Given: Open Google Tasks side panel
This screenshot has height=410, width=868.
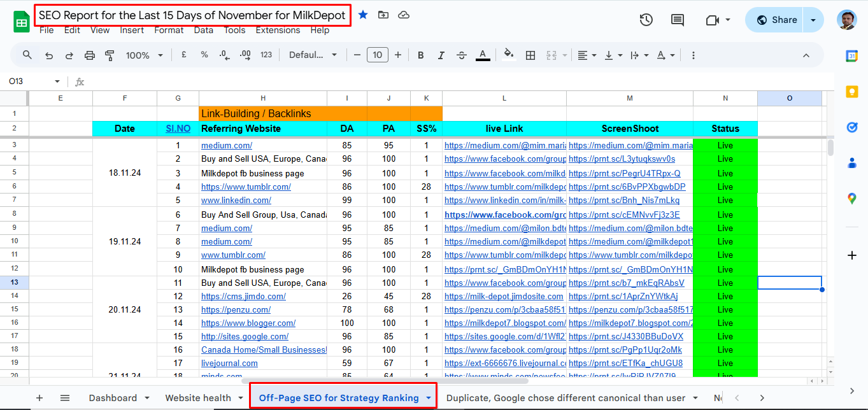Looking at the screenshot, I should point(851,127).
